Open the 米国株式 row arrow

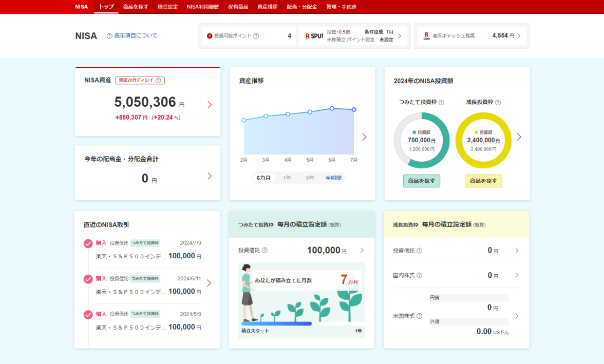pos(517,316)
